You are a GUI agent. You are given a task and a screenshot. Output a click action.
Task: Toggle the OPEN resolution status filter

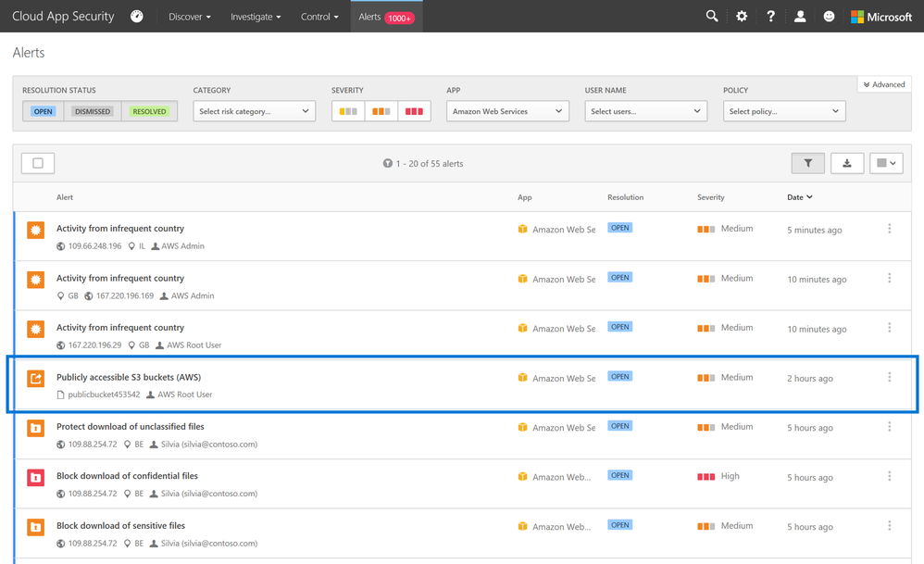tap(43, 111)
